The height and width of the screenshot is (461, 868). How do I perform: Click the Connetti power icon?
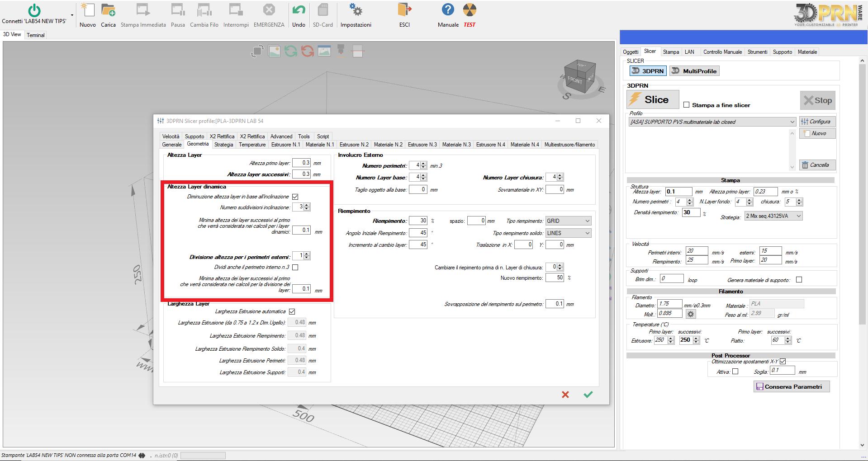tap(34, 10)
